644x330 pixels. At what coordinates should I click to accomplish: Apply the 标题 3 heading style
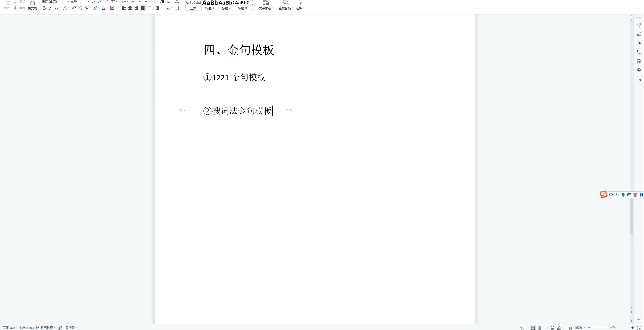[242, 5]
